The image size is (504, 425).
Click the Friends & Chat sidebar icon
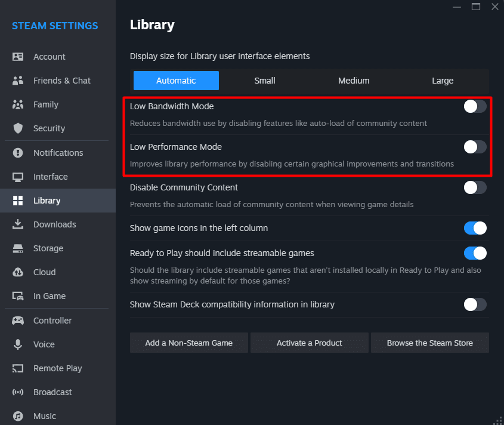point(18,81)
